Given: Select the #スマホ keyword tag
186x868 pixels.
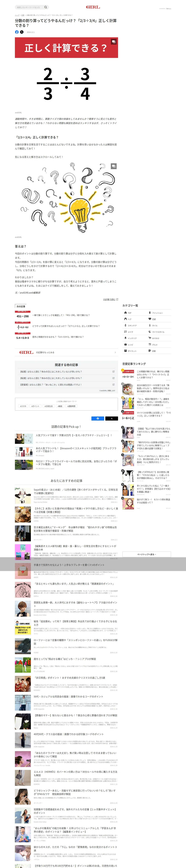Looking at the screenshot, I should coord(23,406).
